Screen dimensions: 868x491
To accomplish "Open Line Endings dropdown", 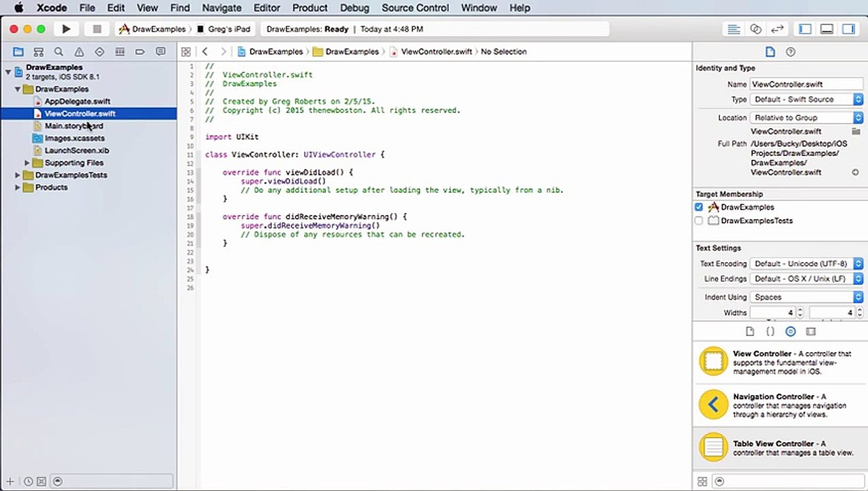I will coord(807,279).
